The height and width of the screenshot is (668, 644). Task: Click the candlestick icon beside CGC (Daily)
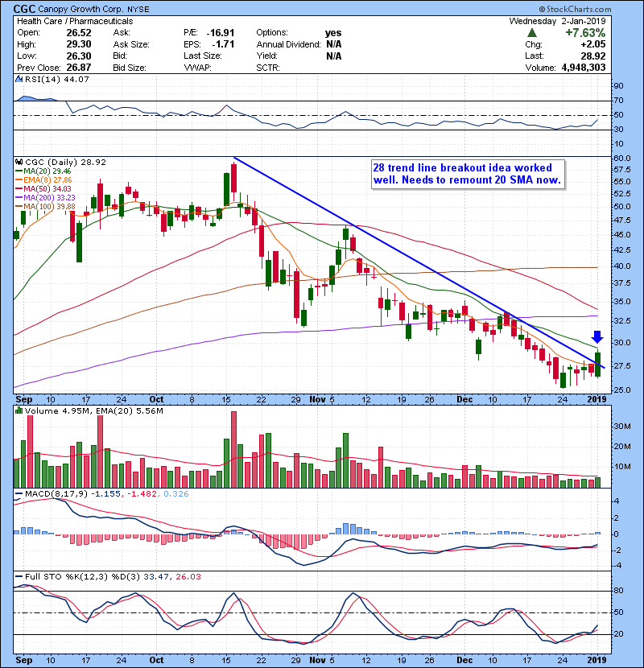19,163
